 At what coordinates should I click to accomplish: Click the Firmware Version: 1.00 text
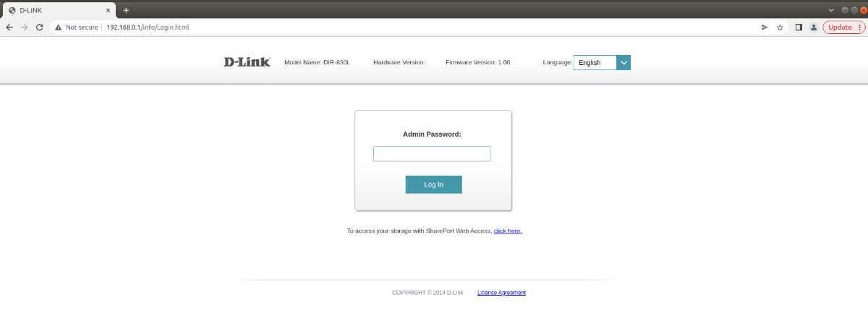click(478, 63)
